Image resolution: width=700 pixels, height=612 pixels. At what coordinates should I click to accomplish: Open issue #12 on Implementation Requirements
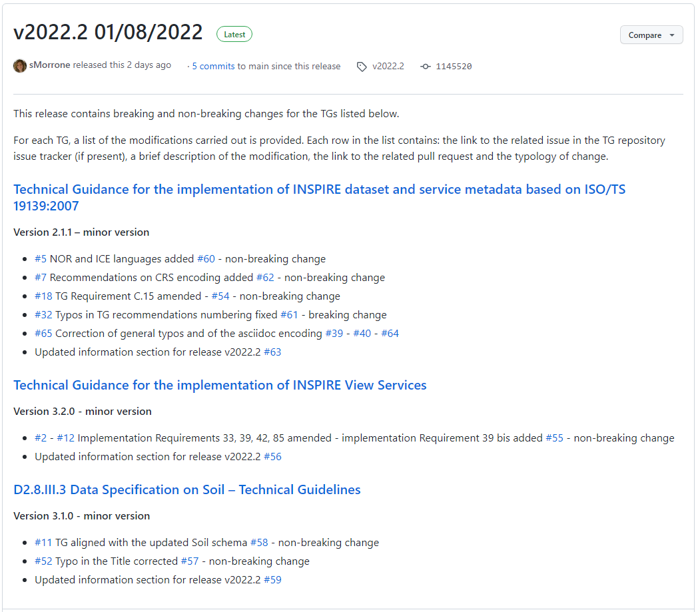[65, 438]
